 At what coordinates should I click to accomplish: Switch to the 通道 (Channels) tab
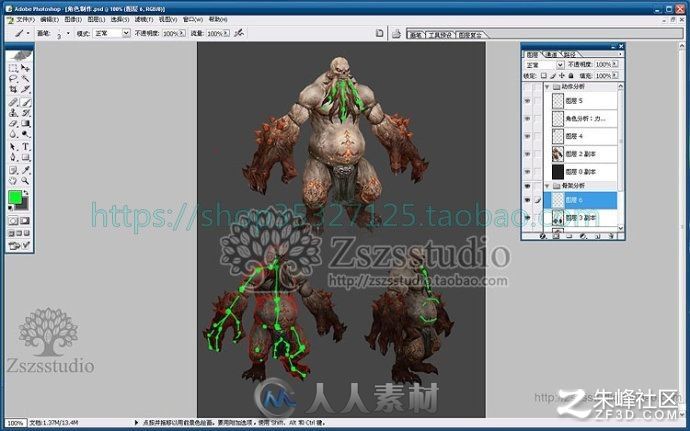(551, 55)
